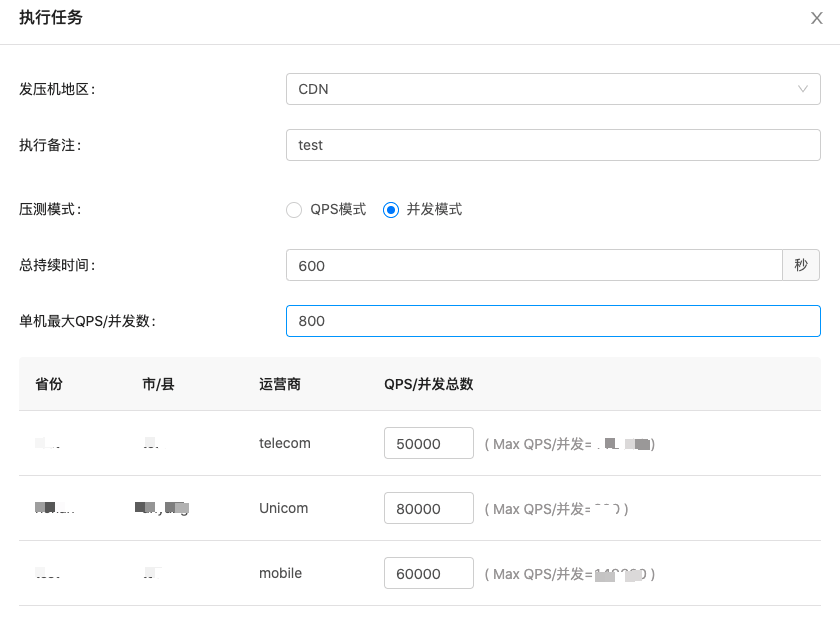Edit the telecom row's 50000 value
This screenshot has height=617, width=840.
(428, 443)
